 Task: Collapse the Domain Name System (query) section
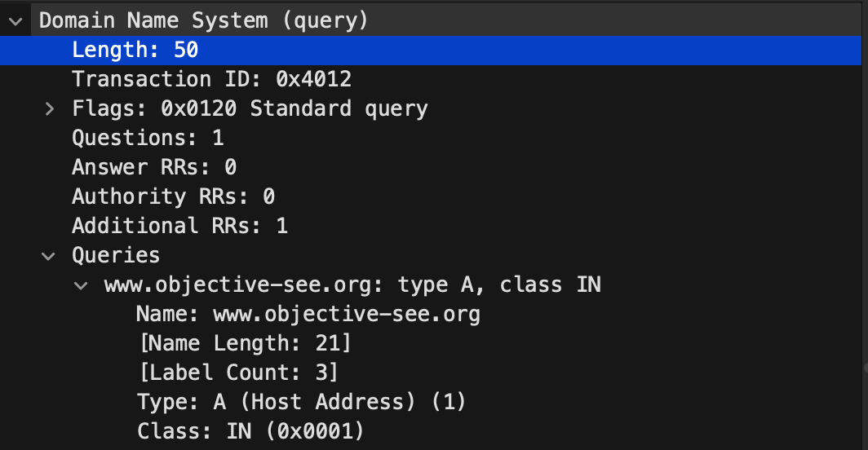[15, 21]
